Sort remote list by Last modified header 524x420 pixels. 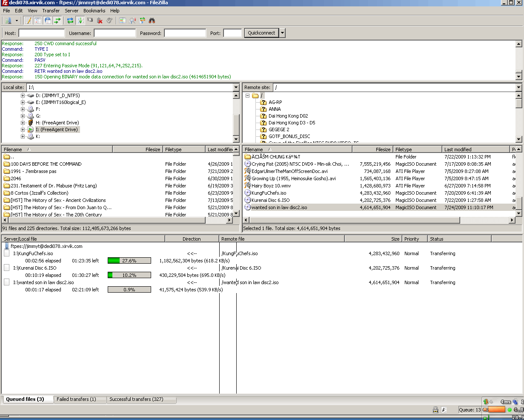click(475, 150)
